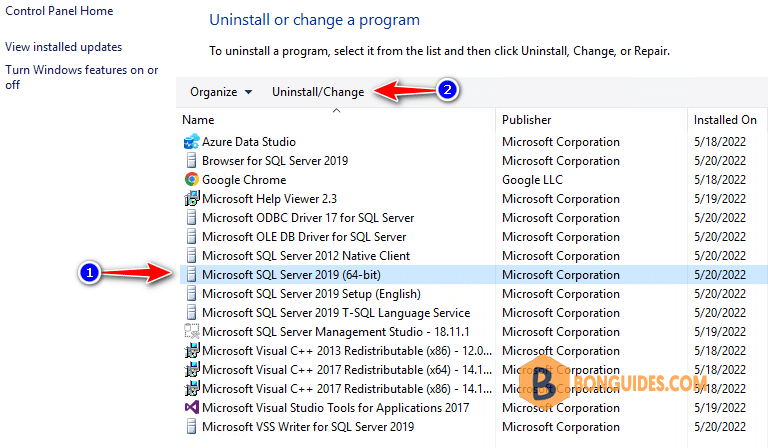768x448 pixels.
Task: Select Microsoft ODBC Driver 17 for SQL Server
Action: pyautogui.click(x=474, y=217)
